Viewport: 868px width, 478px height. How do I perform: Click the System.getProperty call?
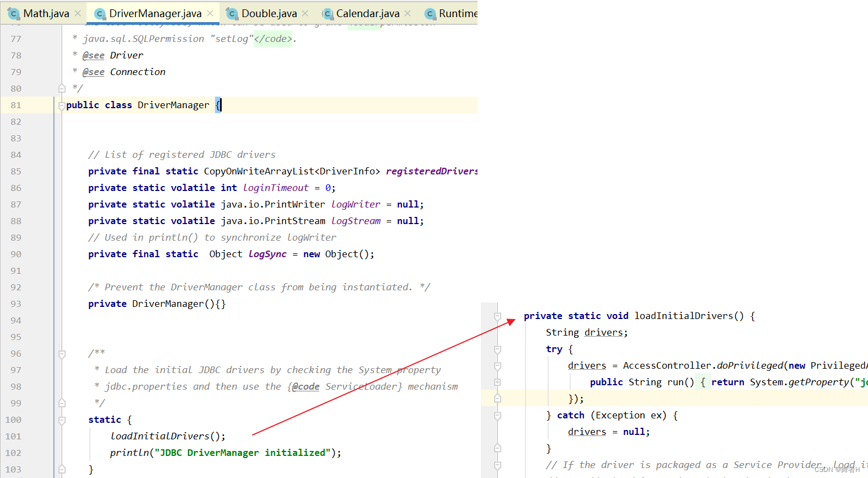[800, 382]
